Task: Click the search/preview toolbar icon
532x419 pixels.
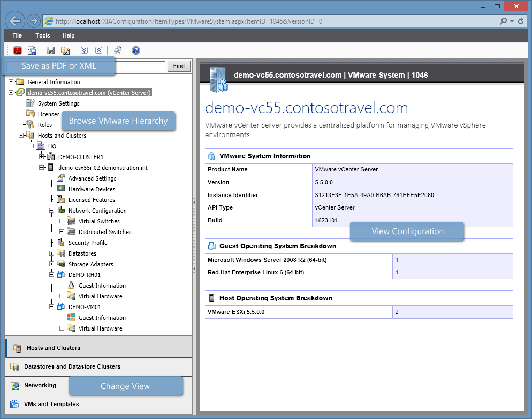Action: [117, 50]
